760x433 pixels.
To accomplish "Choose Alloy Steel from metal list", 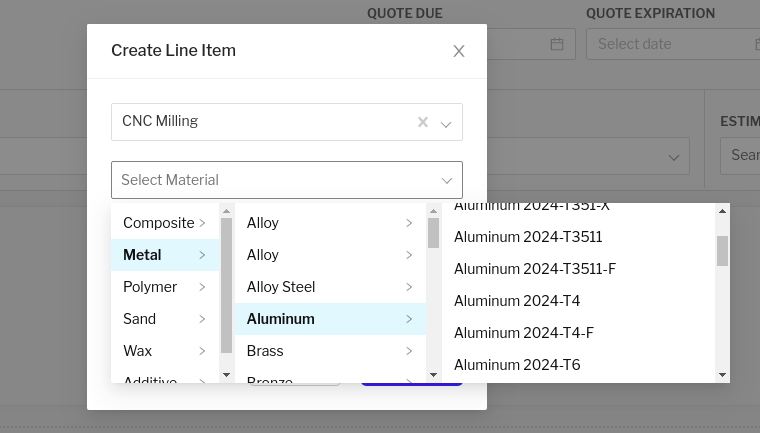I will (281, 287).
